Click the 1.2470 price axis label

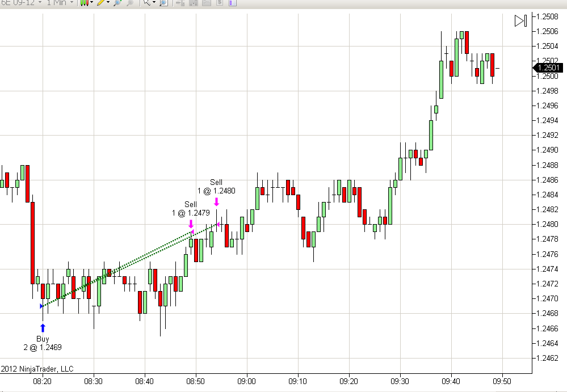click(x=547, y=298)
